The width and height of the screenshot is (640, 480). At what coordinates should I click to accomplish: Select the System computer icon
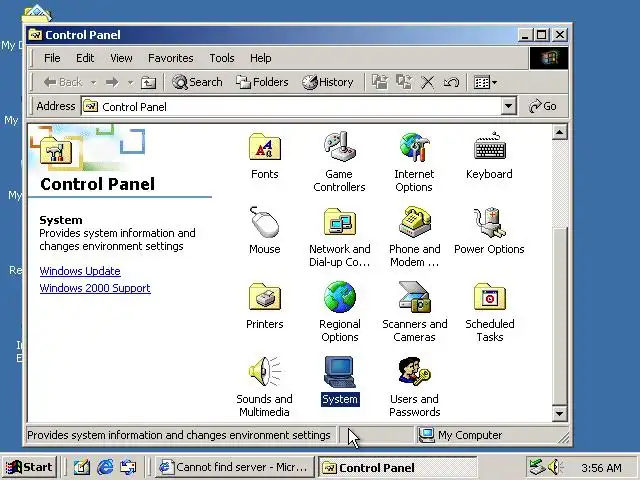tap(340, 372)
